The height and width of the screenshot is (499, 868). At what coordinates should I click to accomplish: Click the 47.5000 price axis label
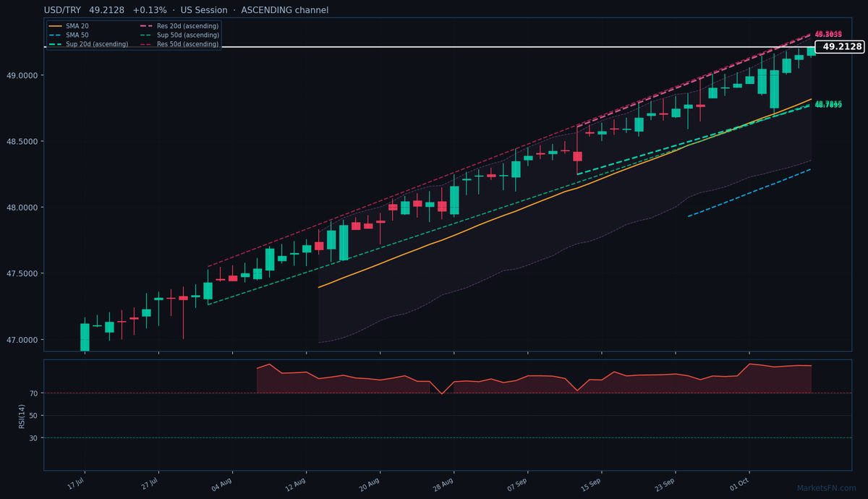pyautogui.click(x=24, y=274)
